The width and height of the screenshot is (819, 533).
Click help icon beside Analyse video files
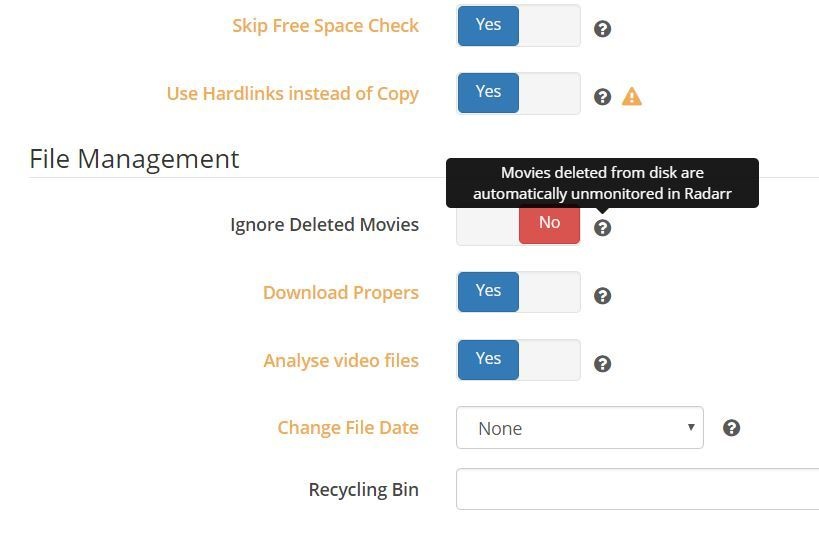click(602, 364)
